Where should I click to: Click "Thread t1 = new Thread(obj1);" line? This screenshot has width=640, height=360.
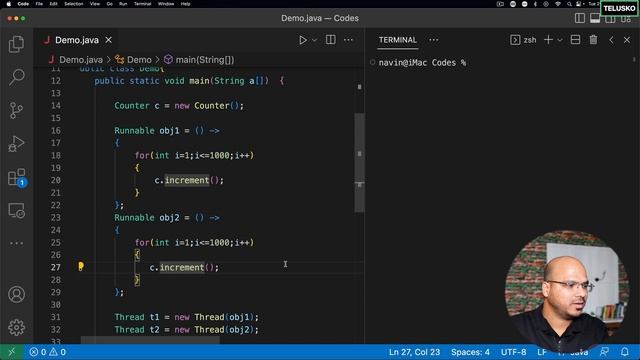click(186, 317)
